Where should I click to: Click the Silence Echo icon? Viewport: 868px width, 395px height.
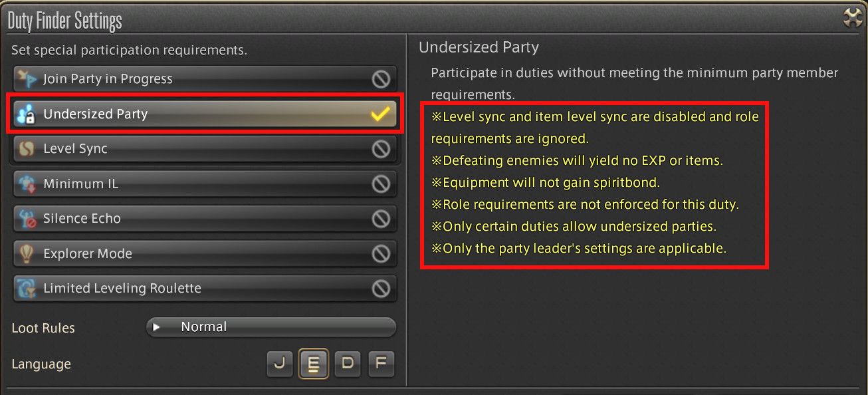(27, 219)
